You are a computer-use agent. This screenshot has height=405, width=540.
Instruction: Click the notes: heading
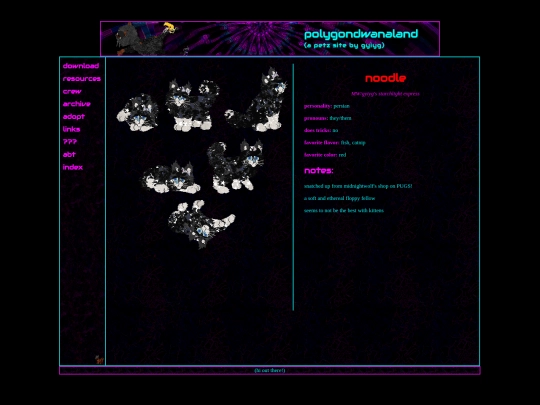[319, 170]
